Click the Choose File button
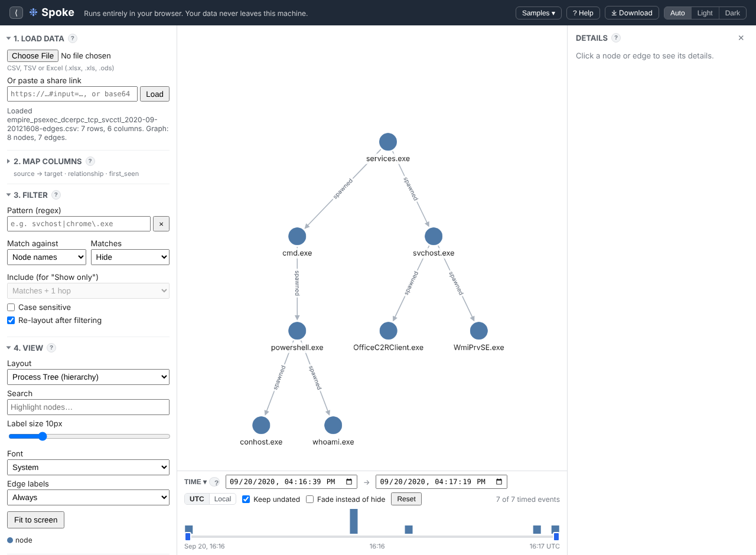The image size is (756, 555). click(32, 56)
